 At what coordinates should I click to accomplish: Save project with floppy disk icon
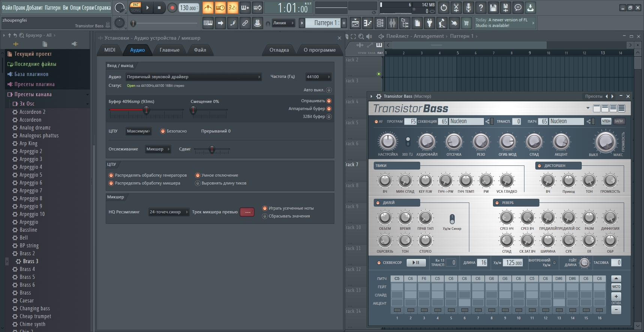[x=493, y=7]
